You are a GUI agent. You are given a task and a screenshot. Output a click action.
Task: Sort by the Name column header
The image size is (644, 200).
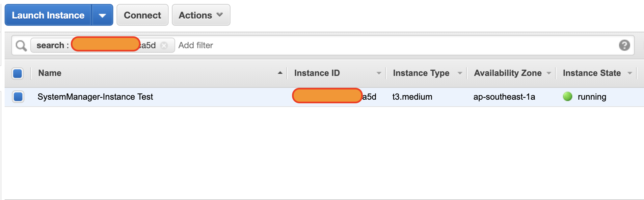tap(50, 73)
